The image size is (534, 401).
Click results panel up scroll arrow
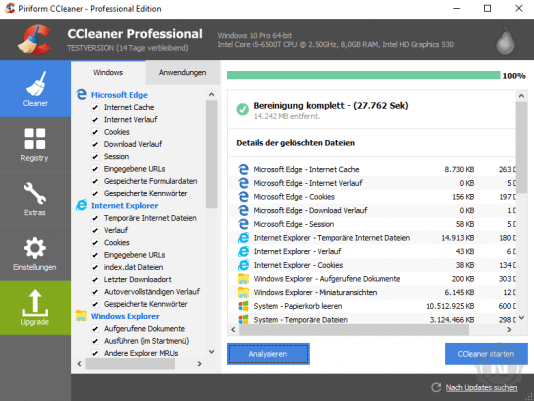coord(521,96)
